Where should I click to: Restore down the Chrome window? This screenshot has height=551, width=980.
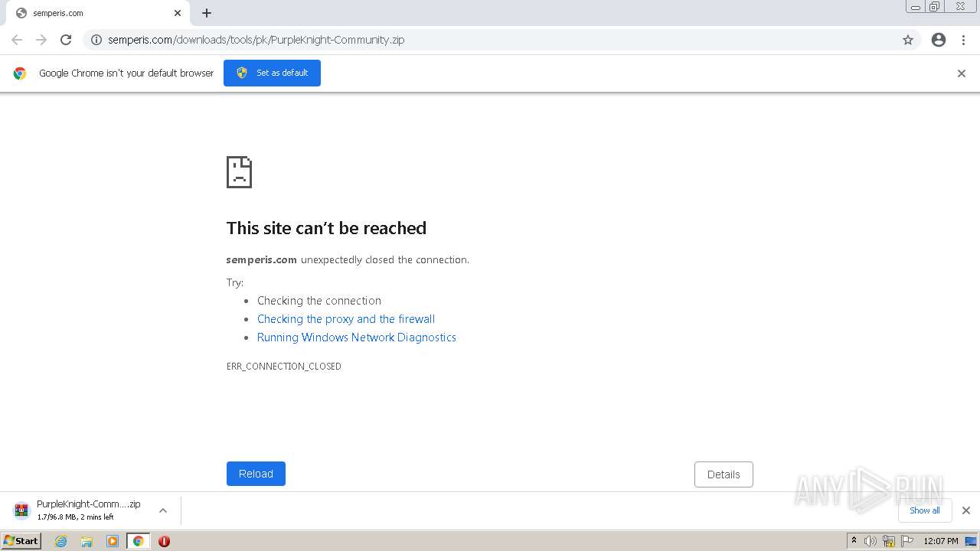click(x=935, y=7)
